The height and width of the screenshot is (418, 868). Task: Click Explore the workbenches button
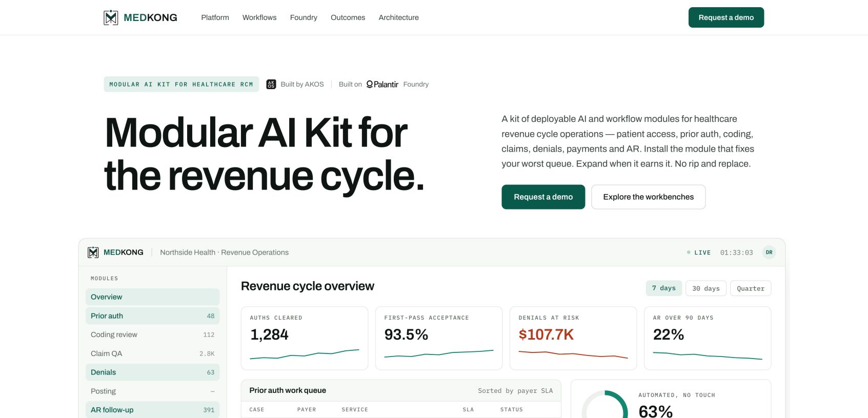pos(649,197)
